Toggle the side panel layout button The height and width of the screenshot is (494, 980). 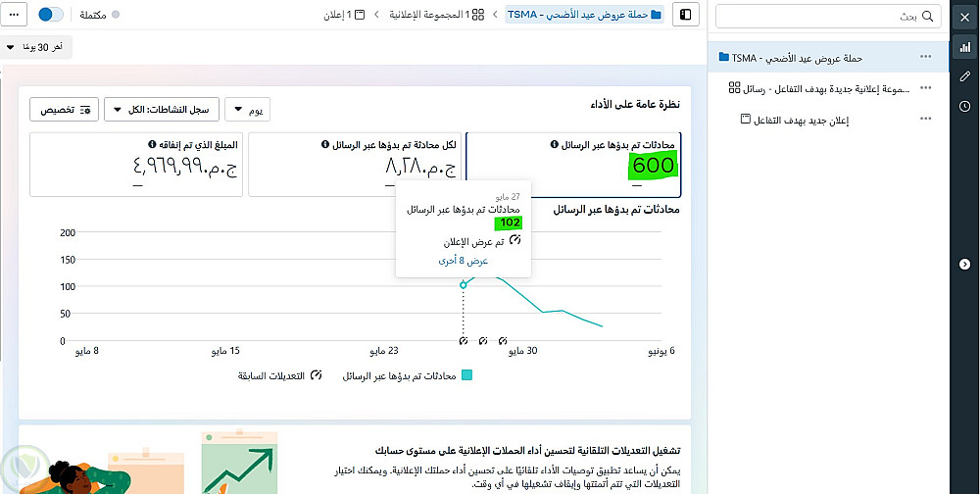point(686,15)
